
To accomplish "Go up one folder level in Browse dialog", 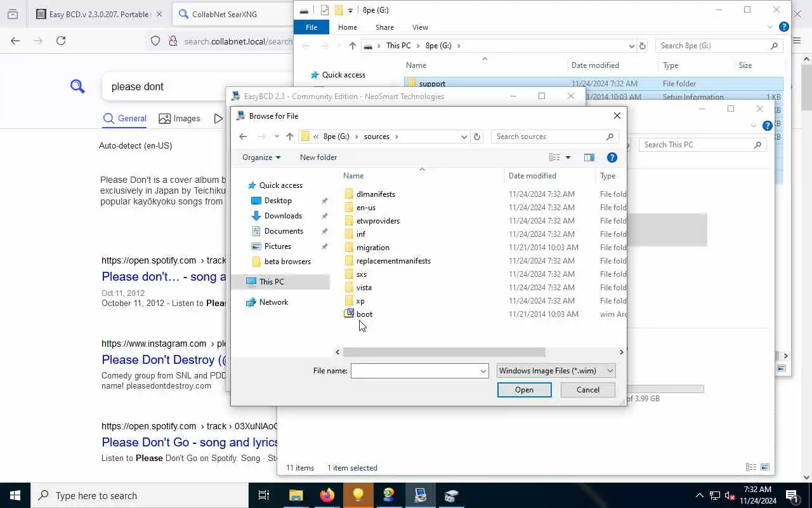I will click(290, 137).
